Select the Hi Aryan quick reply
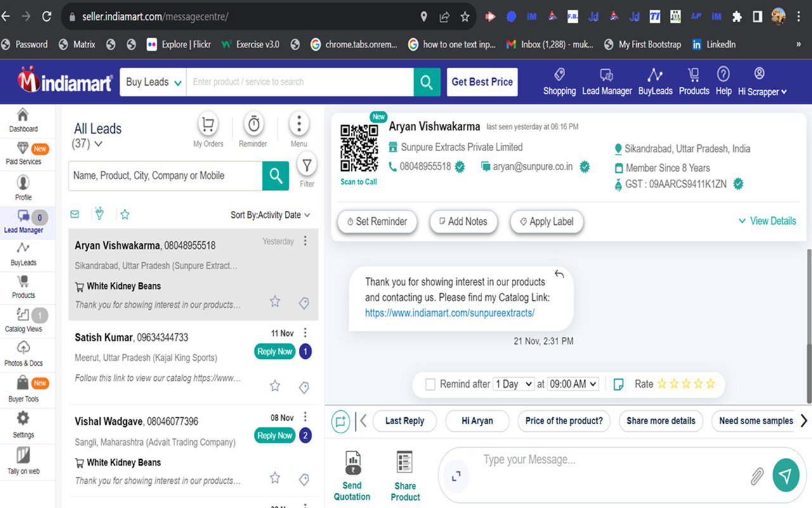812x508 pixels. click(477, 421)
